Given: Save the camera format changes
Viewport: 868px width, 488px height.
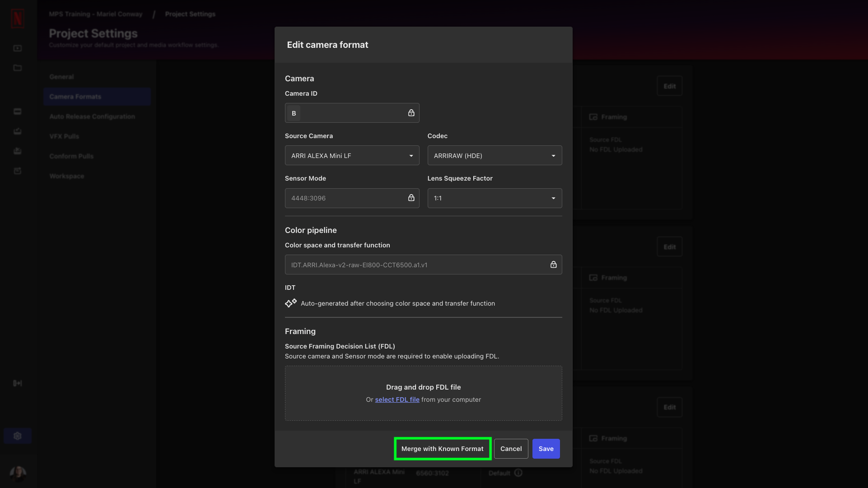Looking at the screenshot, I should click(546, 449).
